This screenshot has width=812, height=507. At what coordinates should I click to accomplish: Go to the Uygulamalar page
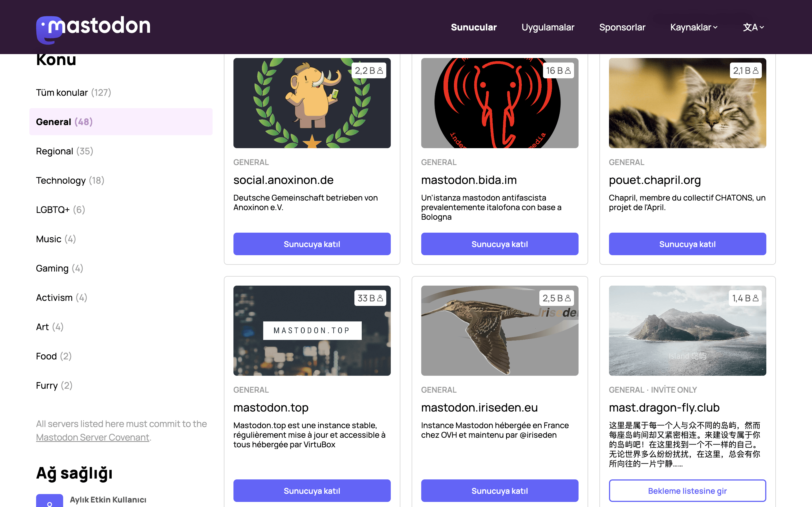tap(548, 27)
